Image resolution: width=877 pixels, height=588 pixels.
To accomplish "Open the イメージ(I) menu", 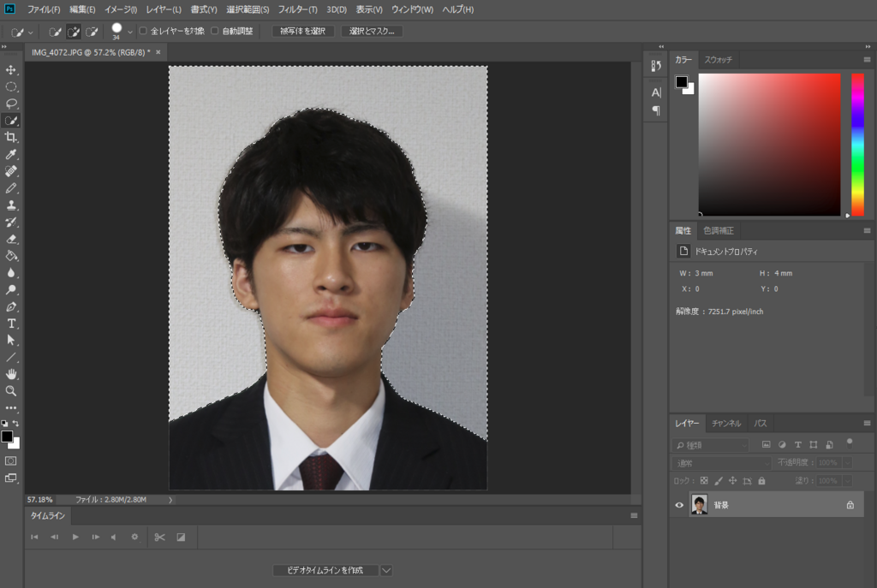I will [x=121, y=9].
